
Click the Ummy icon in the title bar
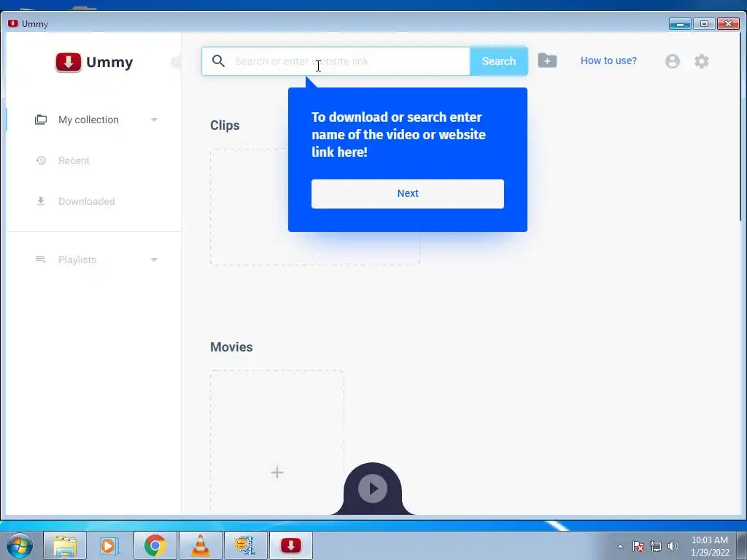click(x=13, y=23)
